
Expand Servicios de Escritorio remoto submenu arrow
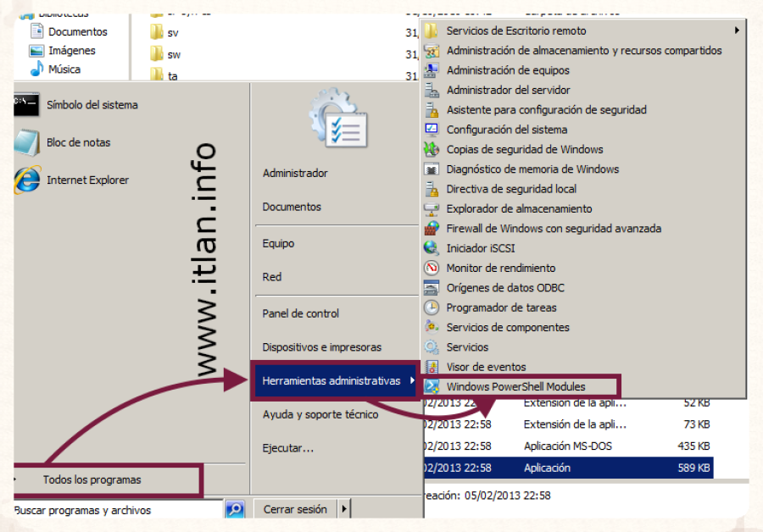737,30
